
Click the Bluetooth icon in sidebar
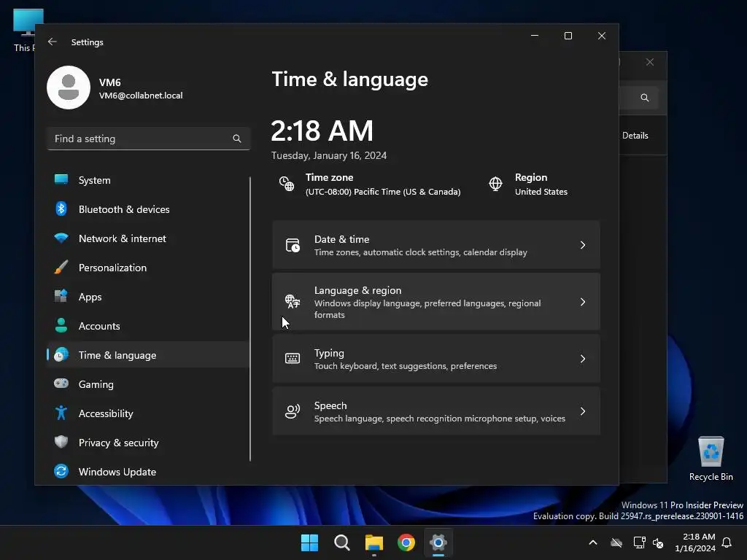click(61, 209)
